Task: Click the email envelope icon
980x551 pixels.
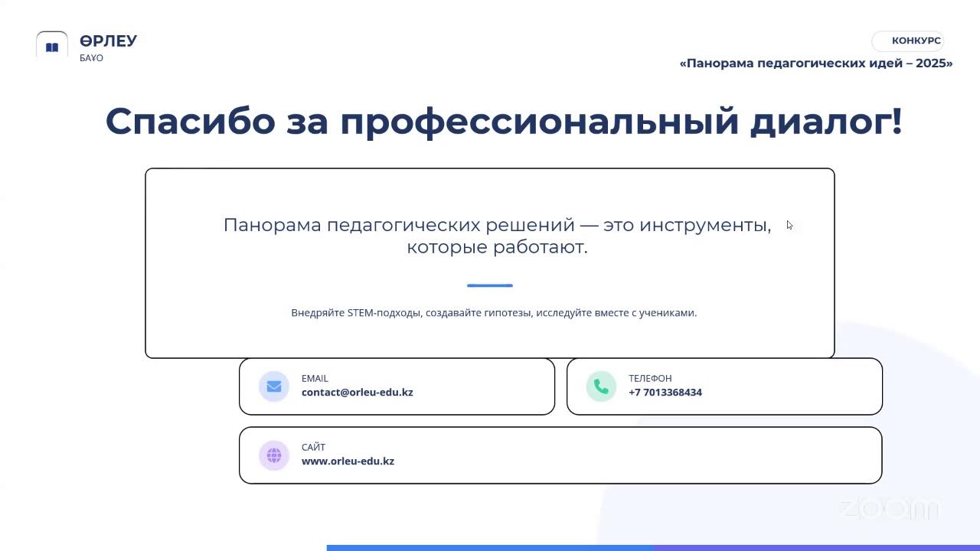Action: point(274,386)
